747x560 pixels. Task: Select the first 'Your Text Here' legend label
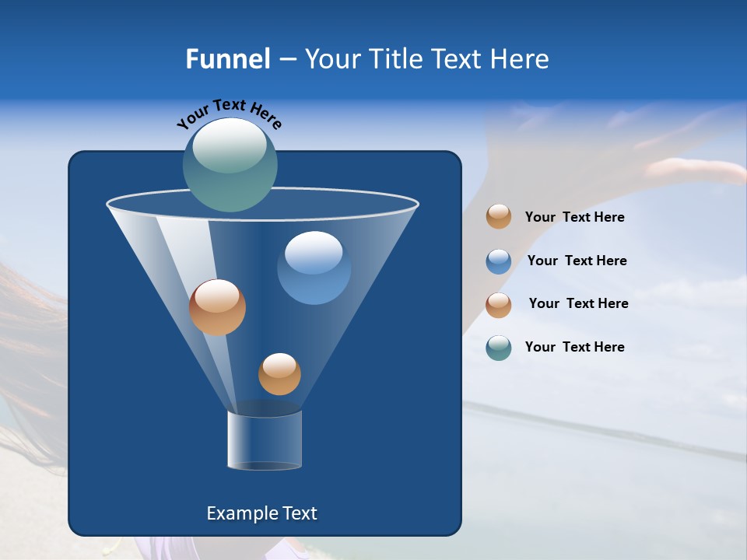pos(574,217)
